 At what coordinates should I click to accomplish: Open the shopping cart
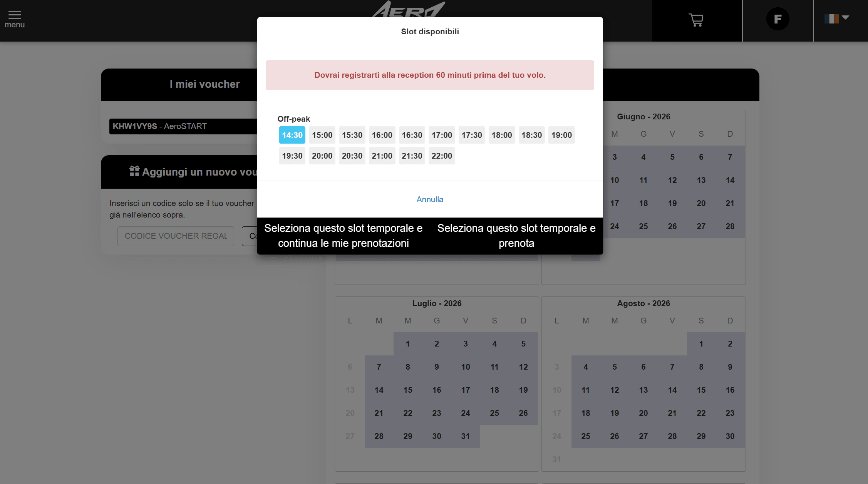696,20
